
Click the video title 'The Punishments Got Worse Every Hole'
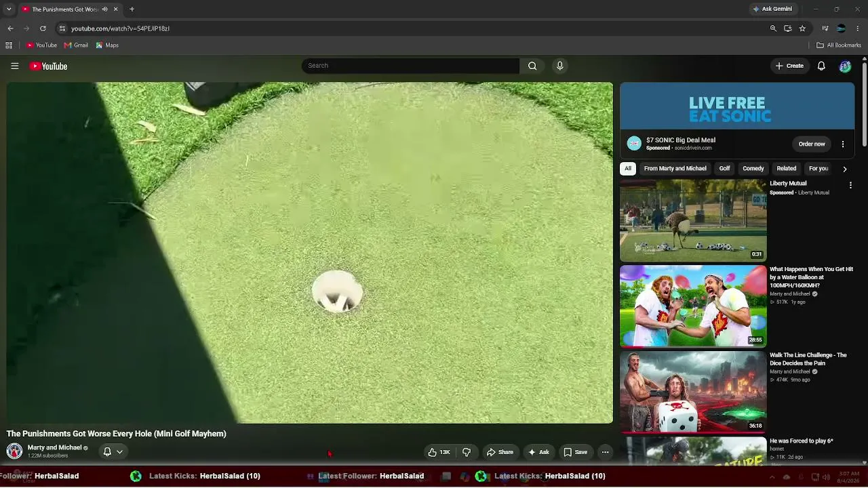(117, 434)
